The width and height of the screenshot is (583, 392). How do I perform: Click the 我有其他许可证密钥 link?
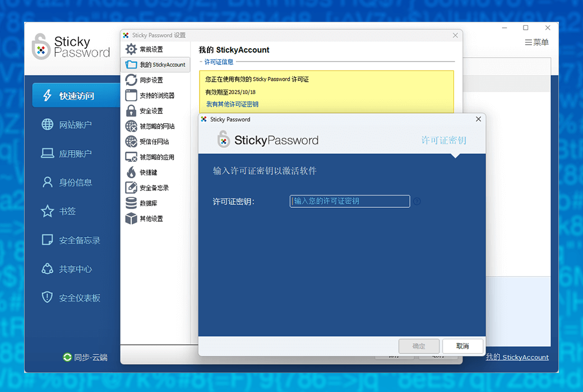pyautogui.click(x=233, y=104)
